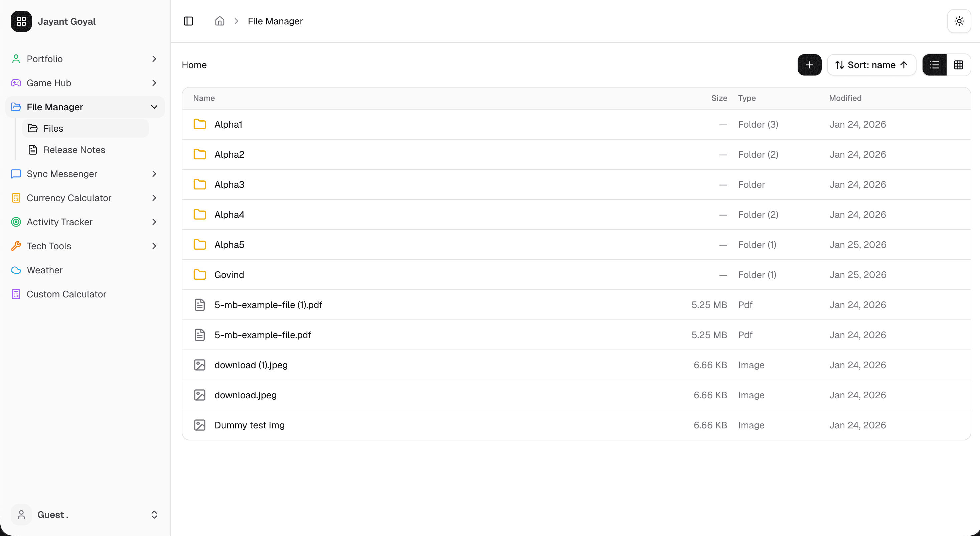Expand the Activity Tracker chevron

coord(154,222)
